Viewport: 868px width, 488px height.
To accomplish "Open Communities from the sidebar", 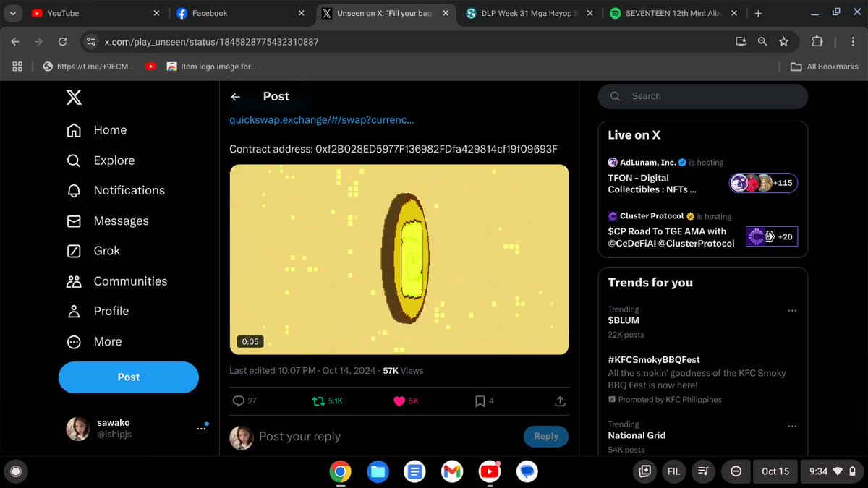I will coord(116,281).
